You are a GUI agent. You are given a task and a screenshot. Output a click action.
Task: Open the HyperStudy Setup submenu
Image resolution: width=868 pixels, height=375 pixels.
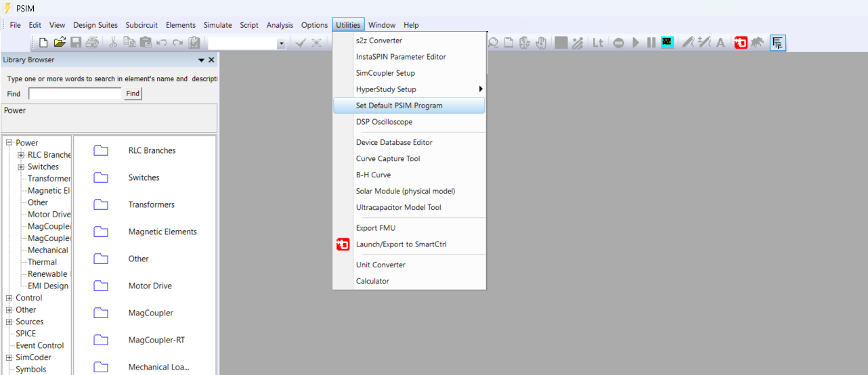point(409,89)
